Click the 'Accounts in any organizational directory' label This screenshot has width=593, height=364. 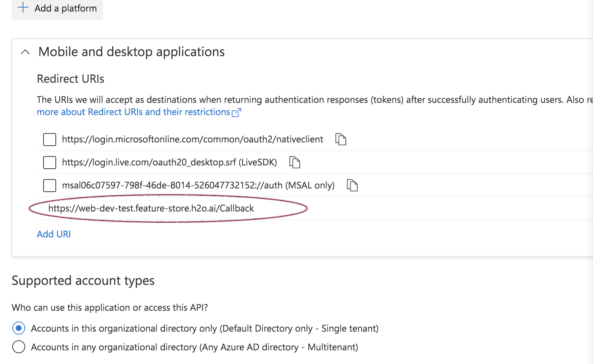[x=194, y=347]
